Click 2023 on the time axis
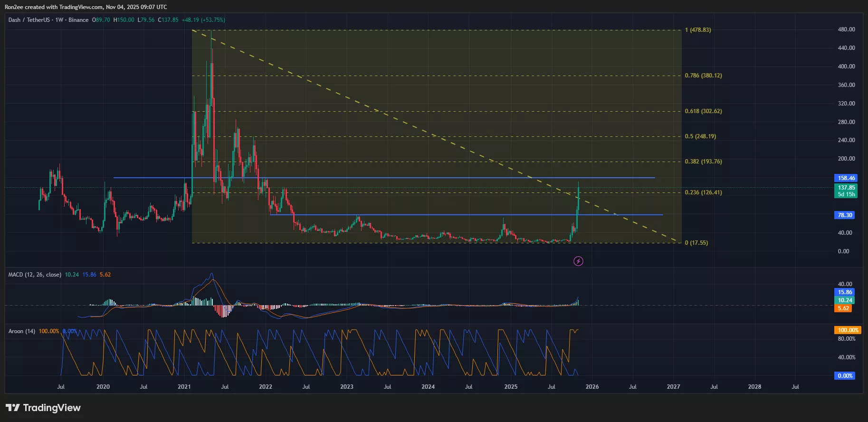The height and width of the screenshot is (422, 868). (x=347, y=387)
